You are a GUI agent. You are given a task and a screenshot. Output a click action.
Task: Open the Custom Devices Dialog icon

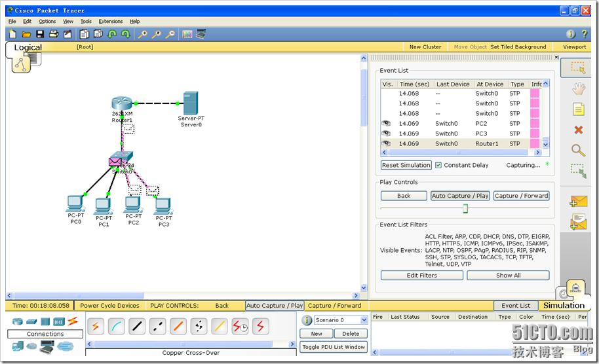tap(201, 34)
